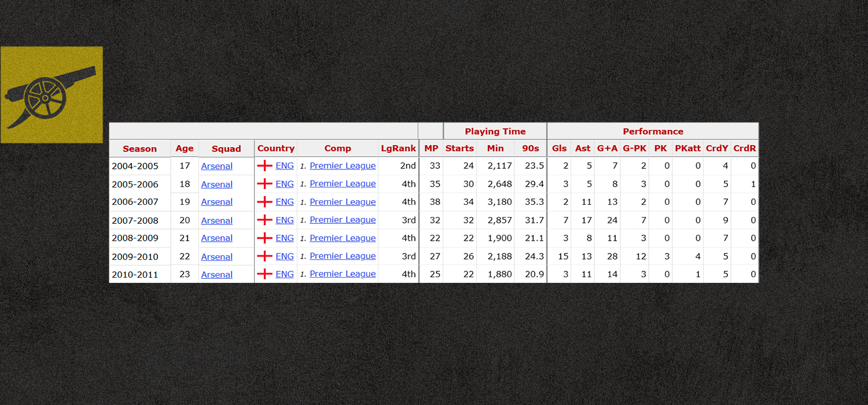Sort table by CrdY column header

pos(717,148)
